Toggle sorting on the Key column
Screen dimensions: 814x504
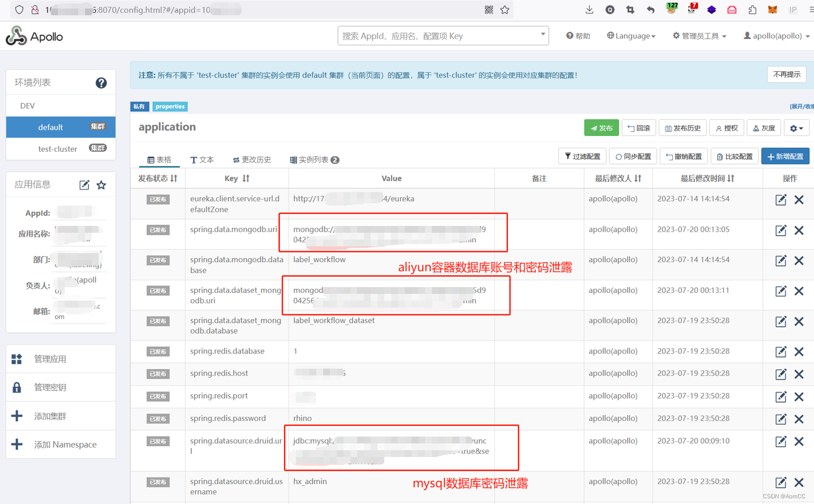pos(236,178)
